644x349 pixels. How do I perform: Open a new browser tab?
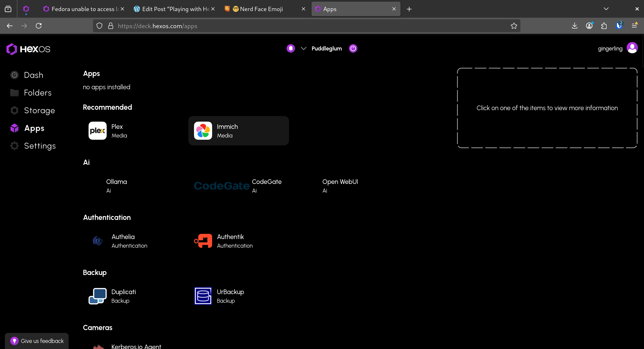click(x=409, y=9)
